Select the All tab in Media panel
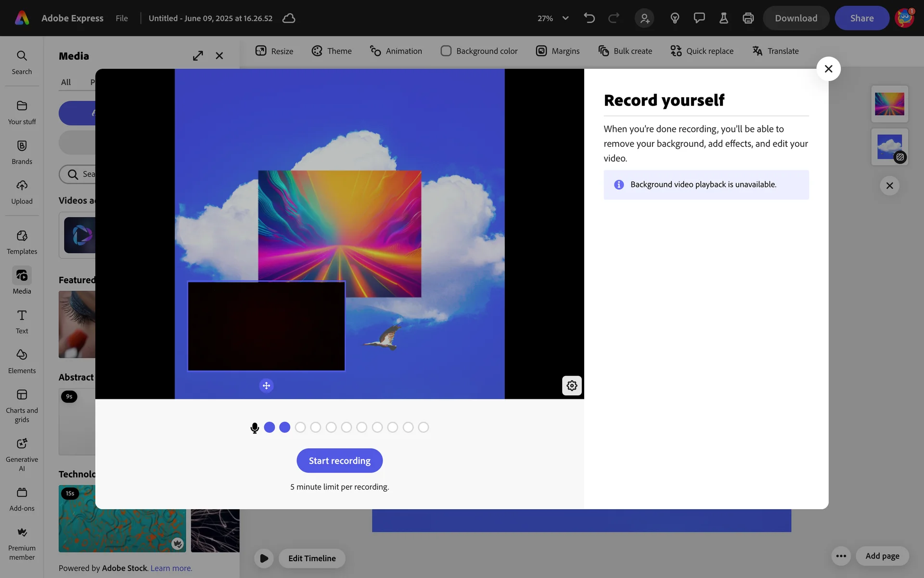This screenshot has width=924, height=578. tap(66, 82)
